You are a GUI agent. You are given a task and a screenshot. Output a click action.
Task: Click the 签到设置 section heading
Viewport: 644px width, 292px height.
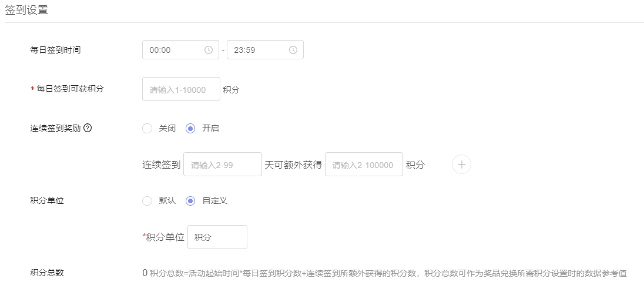point(26,10)
